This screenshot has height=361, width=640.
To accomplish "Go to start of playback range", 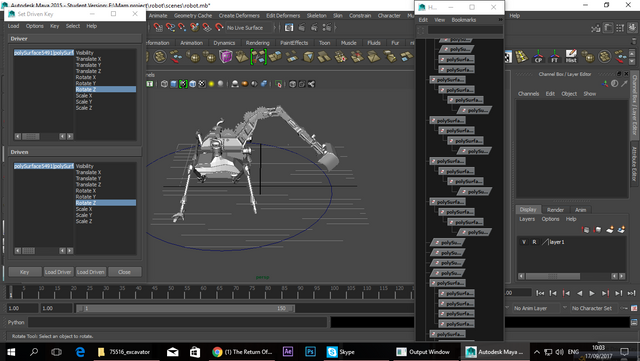I will click(540, 293).
